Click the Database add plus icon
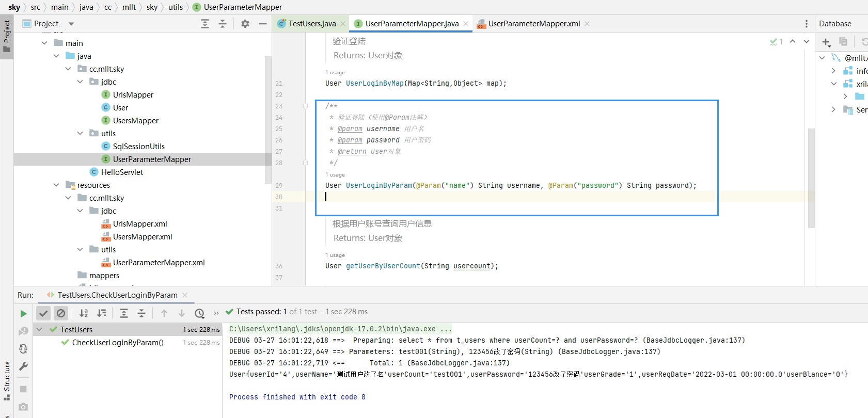 pyautogui.click(x=826, y=42)
